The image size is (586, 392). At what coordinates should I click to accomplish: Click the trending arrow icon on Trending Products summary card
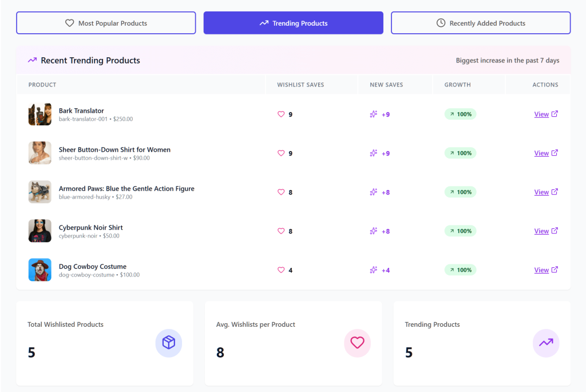point(545,343)
